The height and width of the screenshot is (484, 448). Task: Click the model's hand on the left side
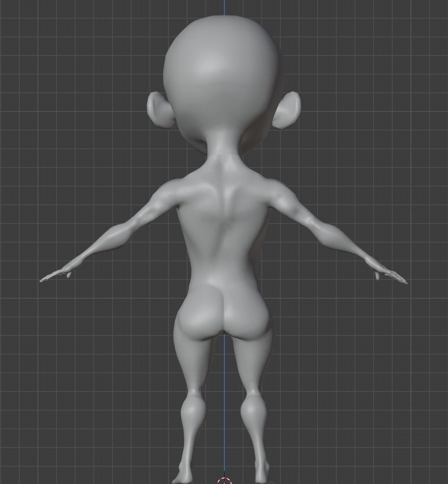56,275
